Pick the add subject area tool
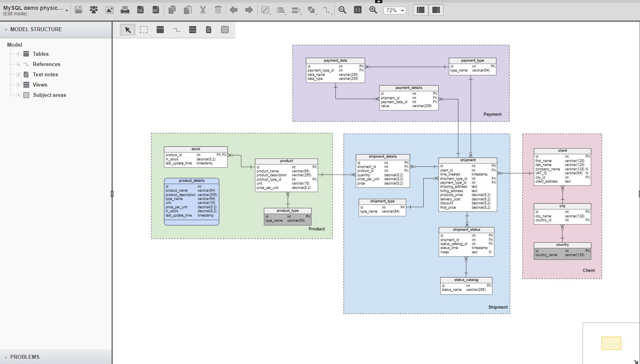 [225, 30]
